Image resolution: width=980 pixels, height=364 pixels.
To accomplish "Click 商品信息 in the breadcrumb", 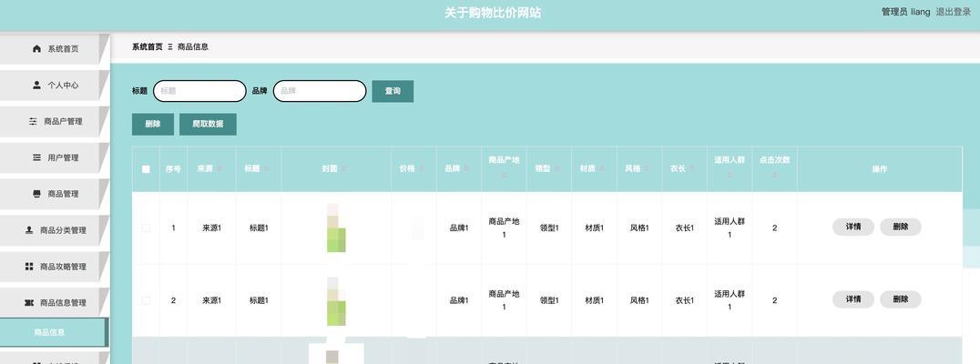I will [193, 46].
